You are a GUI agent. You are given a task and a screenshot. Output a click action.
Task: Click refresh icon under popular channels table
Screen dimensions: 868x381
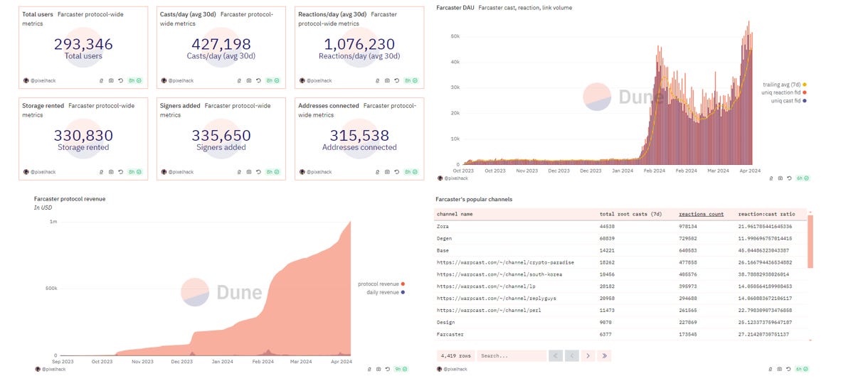(789, 369)
